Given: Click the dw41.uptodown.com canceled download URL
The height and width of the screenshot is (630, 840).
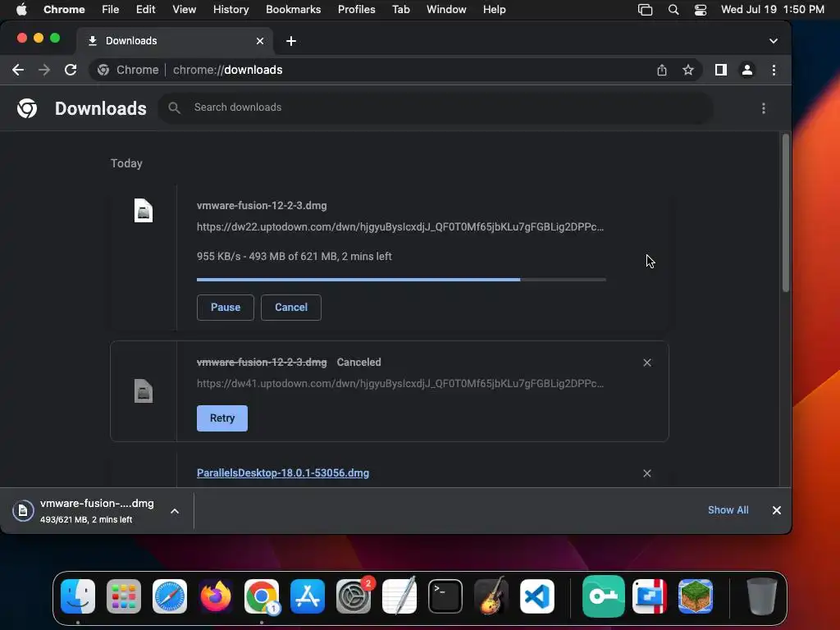Looking at the screenshot, I should [x=400, y=384].
